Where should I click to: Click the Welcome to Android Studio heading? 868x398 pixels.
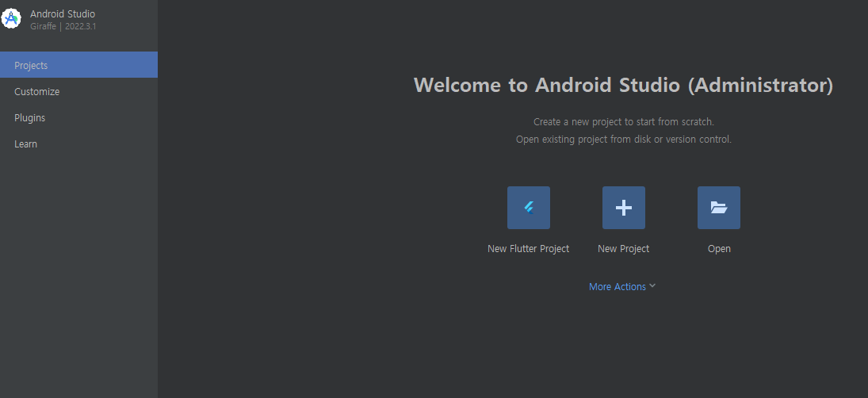(623, 85)
